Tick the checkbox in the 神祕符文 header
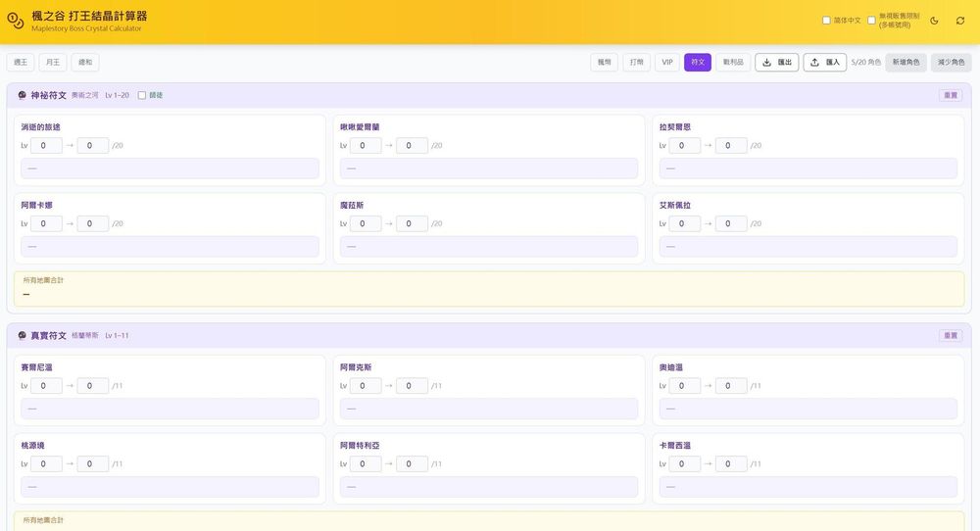Viewport: 980px width, 531px height. [142, 96]
